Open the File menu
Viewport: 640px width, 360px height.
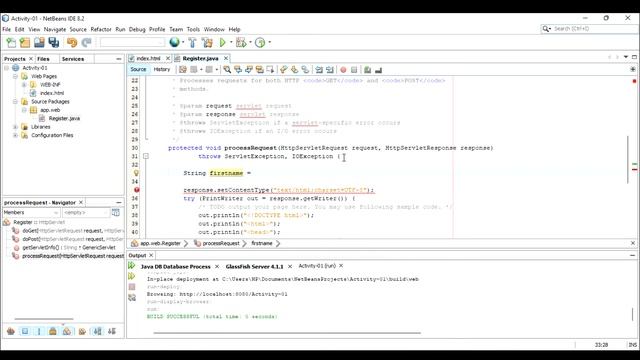7,29
